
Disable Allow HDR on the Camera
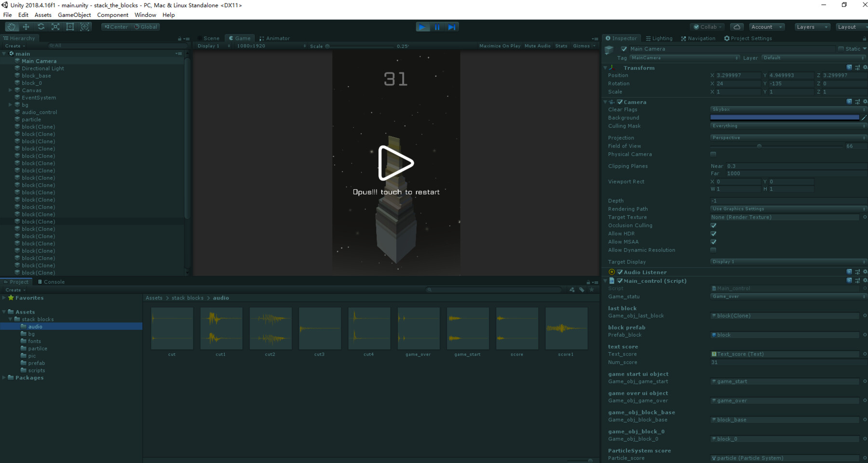(713, 233)
